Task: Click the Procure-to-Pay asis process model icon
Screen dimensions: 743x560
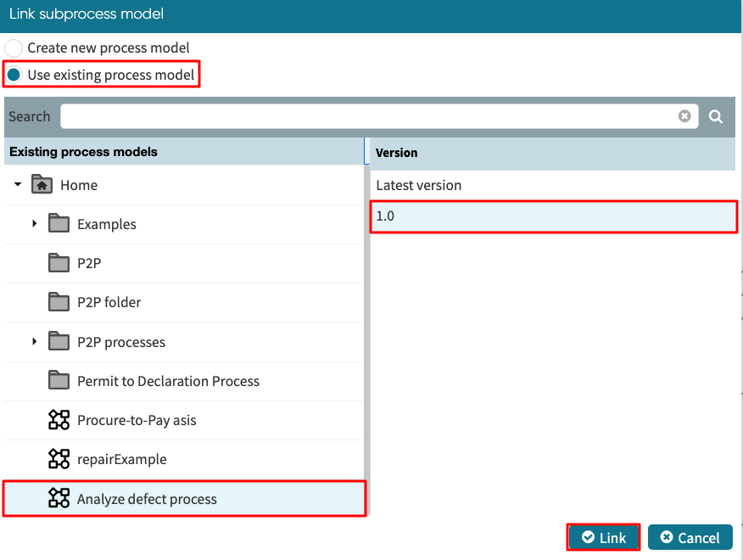Action: point(59,420)
